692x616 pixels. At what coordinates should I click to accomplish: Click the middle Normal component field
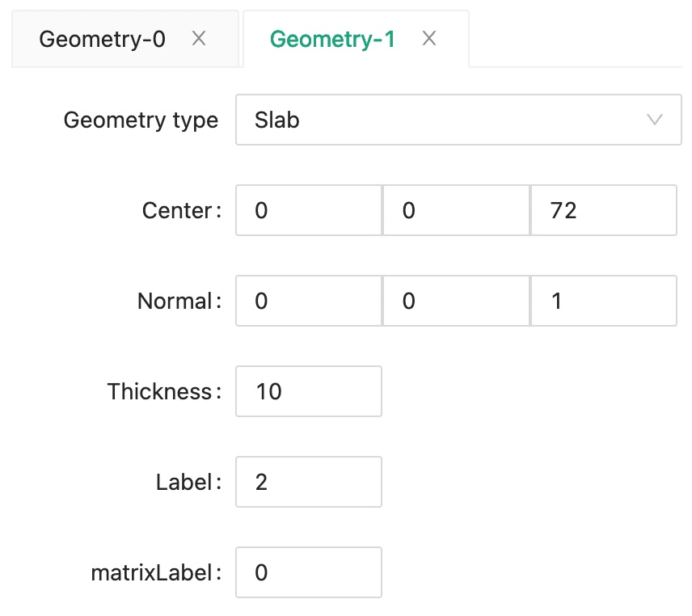[x=456, y=302]
